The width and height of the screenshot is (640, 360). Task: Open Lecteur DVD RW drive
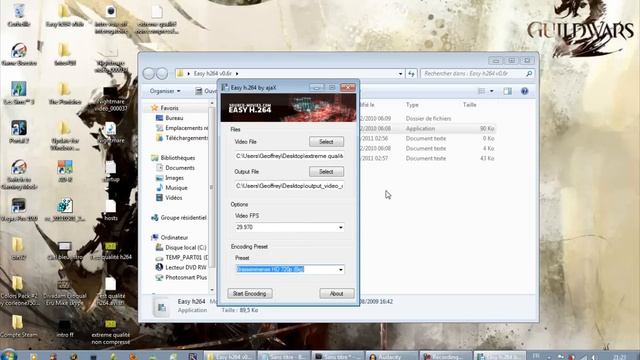click(181, 267)
